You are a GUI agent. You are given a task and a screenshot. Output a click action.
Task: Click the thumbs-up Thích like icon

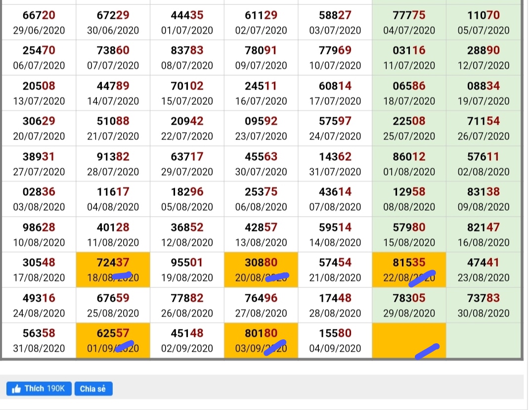pyautogui.click(x=17, y=389)
